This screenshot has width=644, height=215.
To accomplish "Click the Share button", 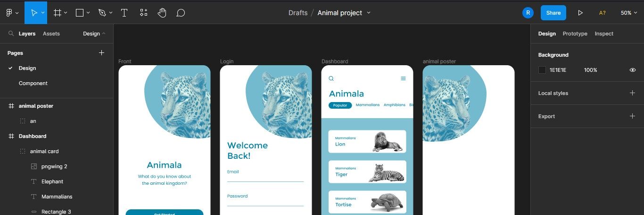I will [x=553, y=13].
